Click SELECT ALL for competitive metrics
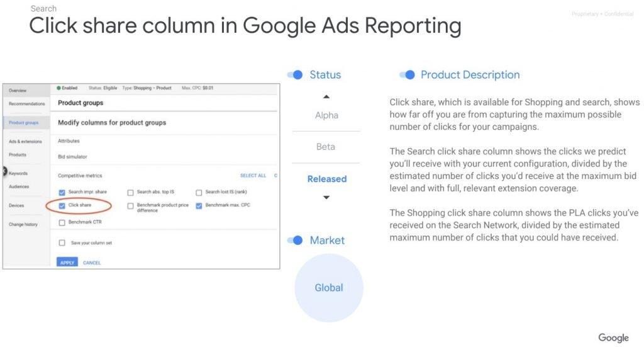The height and width of the screenshot is (347, 644). point(253,176)
